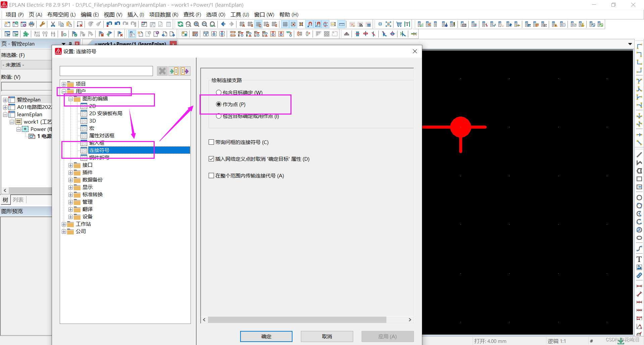Click the green puzzle piece icon

[26, 34]
